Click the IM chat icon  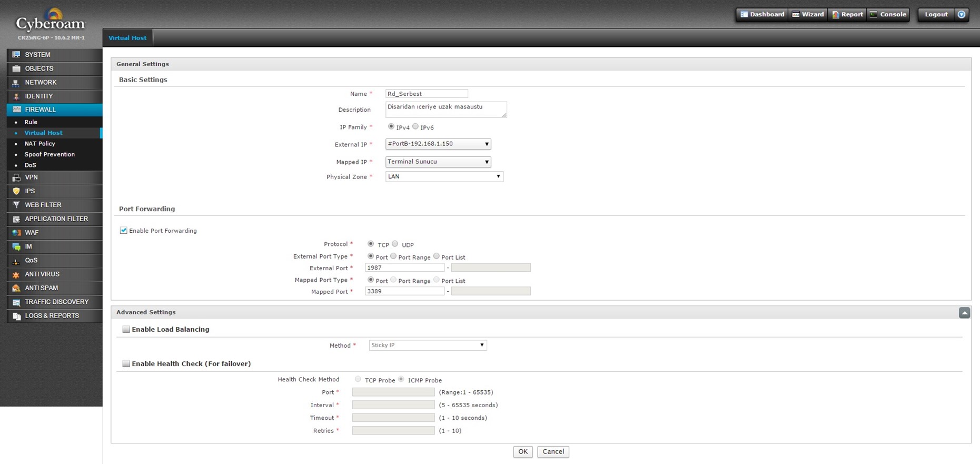[16, 246]
